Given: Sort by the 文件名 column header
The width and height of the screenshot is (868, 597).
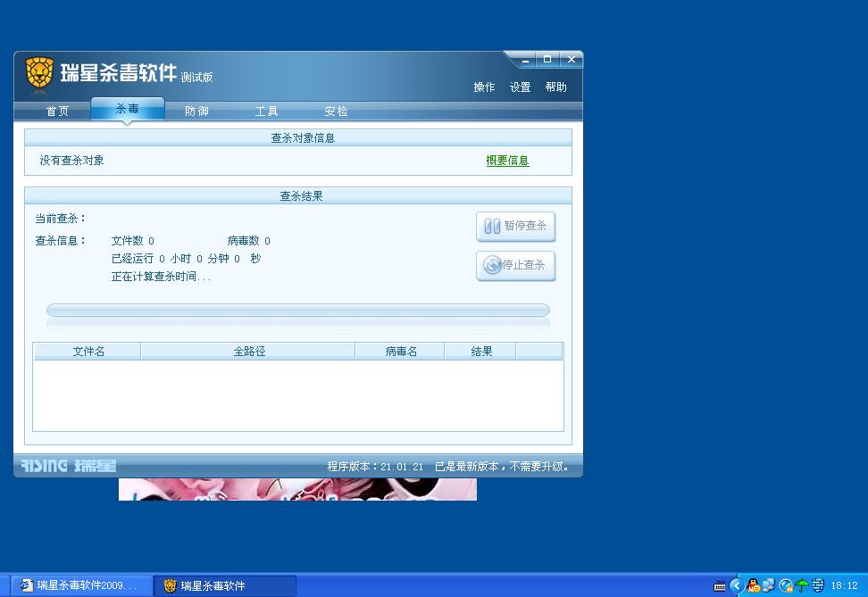Looking at the screenshot, I should (x=88, y=352).
